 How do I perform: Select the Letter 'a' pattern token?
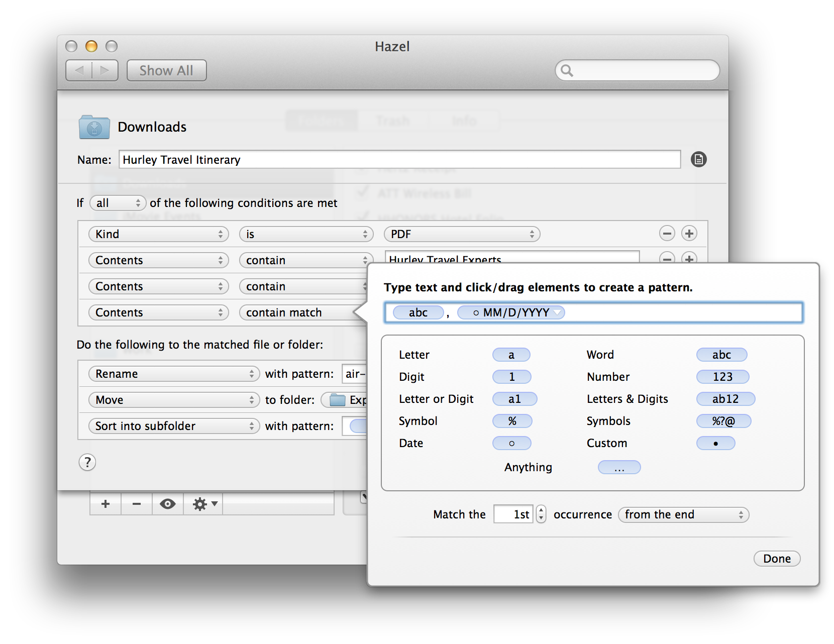point(511,355)
